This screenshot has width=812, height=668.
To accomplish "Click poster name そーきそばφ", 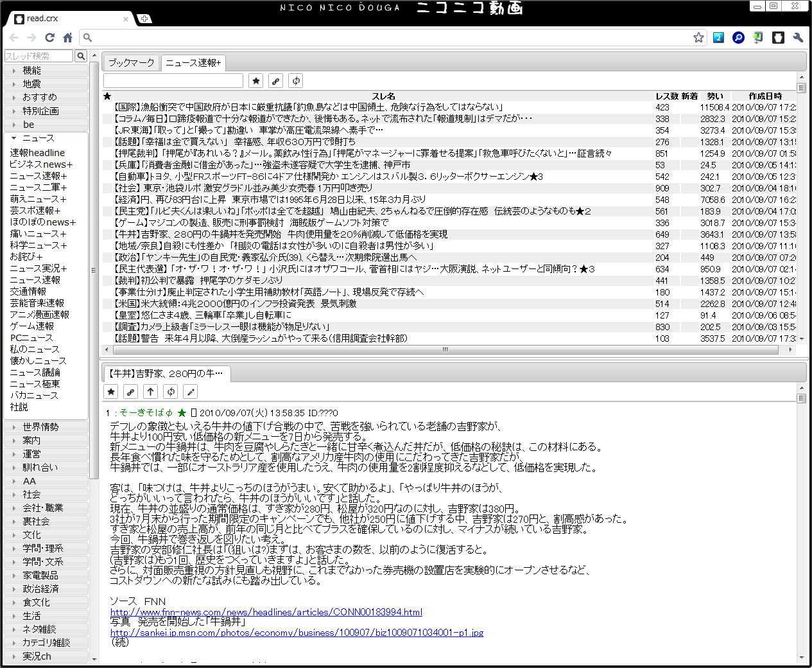I will (x=147, y=413).
